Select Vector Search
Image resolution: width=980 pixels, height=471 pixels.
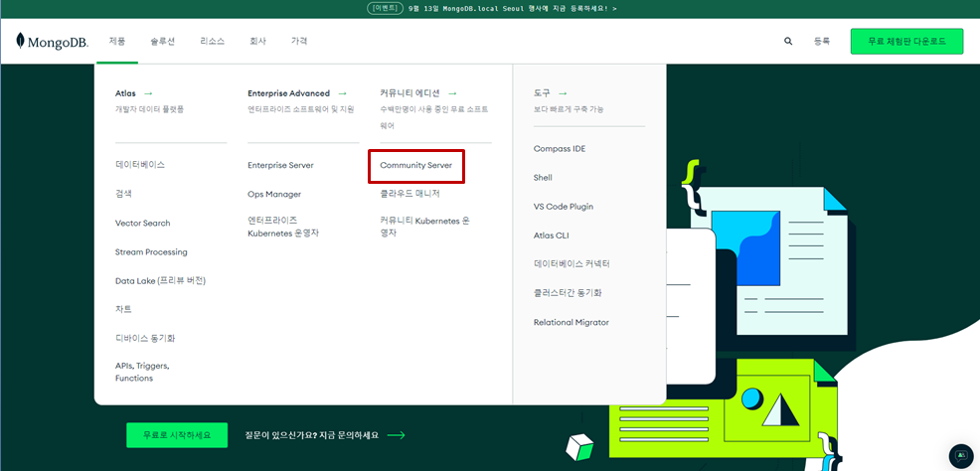(x=142, y=223)
